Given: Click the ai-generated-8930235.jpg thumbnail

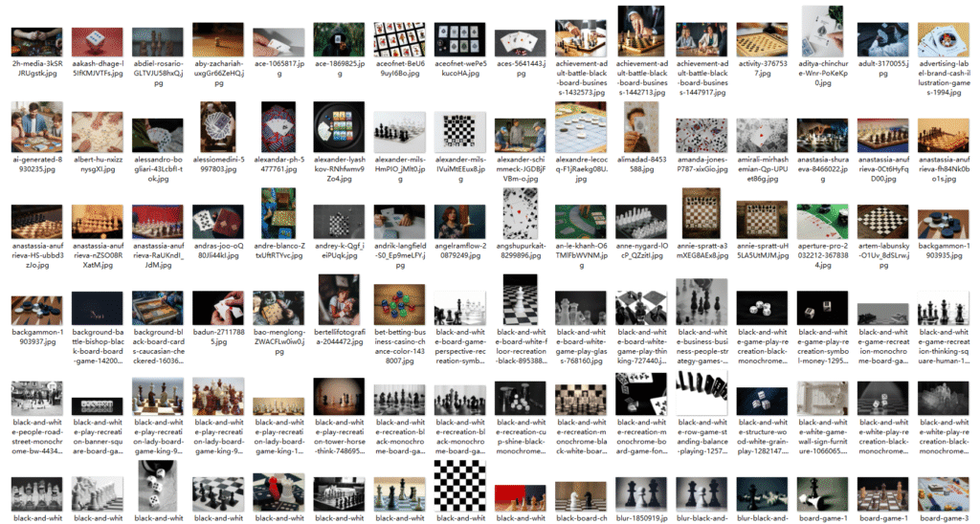Looking at the screenshot, I should pos(37,127).
